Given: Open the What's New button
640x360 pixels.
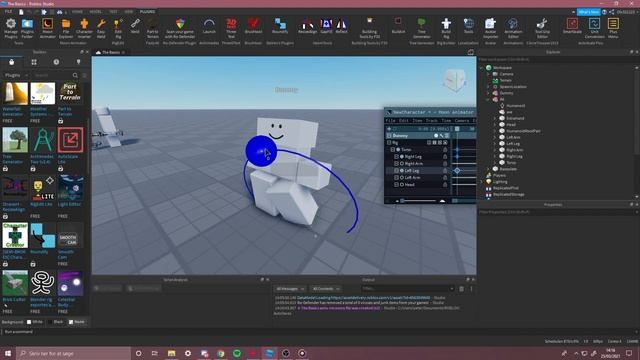Looking at the screenshot, I should coord(588,12).
